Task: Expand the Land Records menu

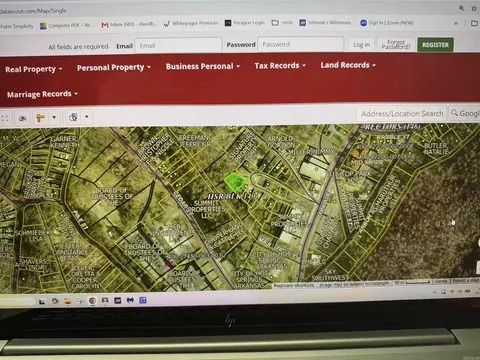Action: click(x=348, y=65)
